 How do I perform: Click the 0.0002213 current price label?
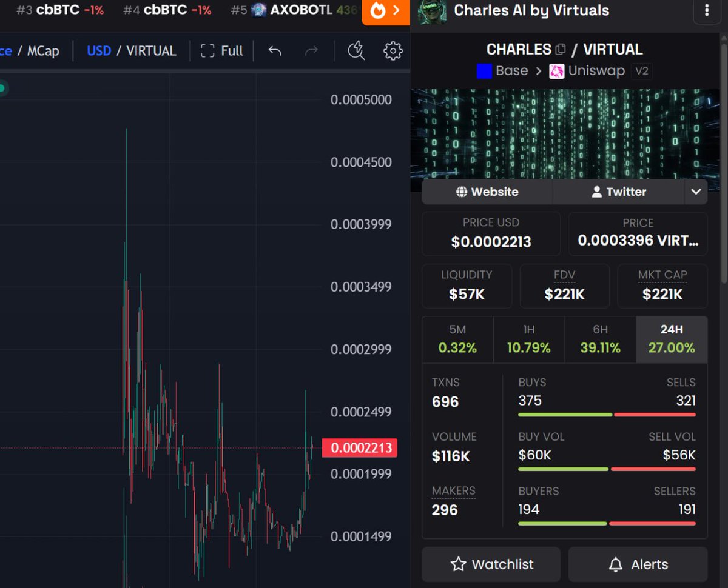pos(360,448)
